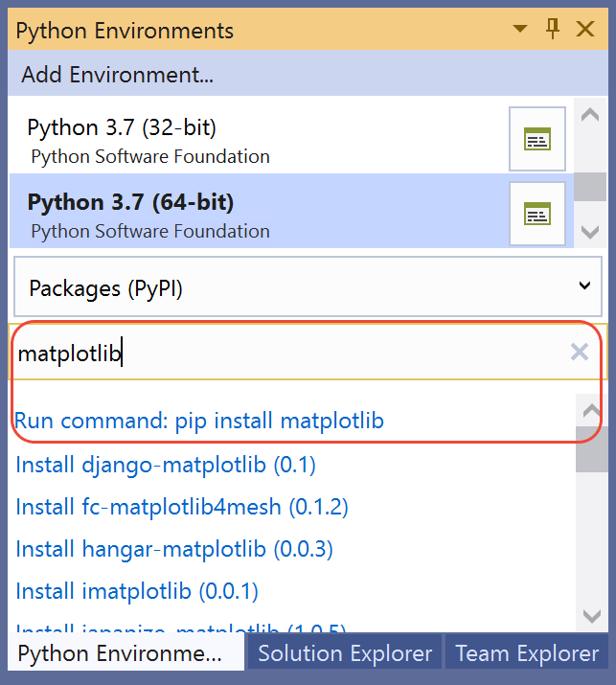This screenshot has height=685, width=616.
Task: Click inside the matplotlib search box
Action: coord(287,353)
